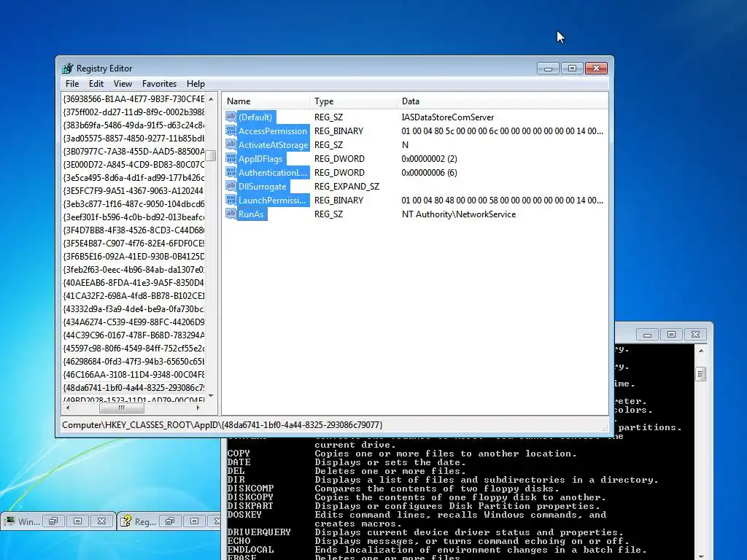The image size is (747, 560).
Task: Select the {434A6274-C539-4E99 key in tree
Action: 133,322
